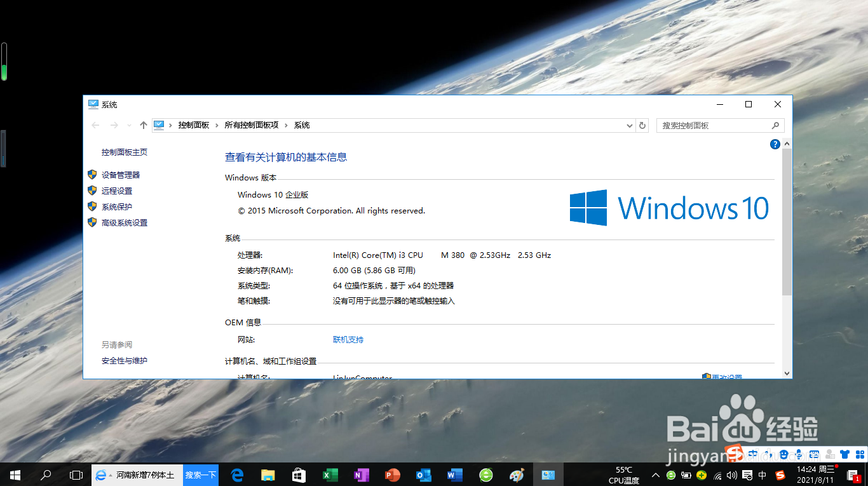Viewport: 868px width, 486px height.
Task: Open 设备管理器 link
Action: 121,175
